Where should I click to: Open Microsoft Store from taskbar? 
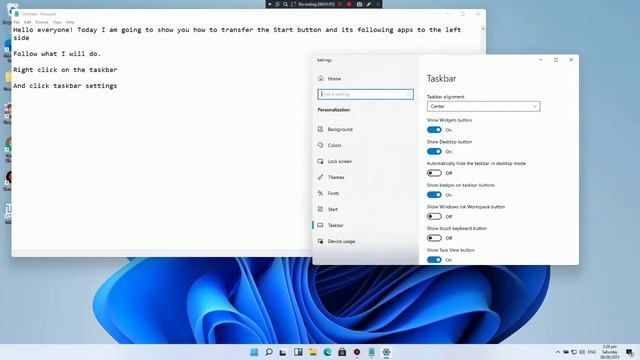tap(342, 352)
